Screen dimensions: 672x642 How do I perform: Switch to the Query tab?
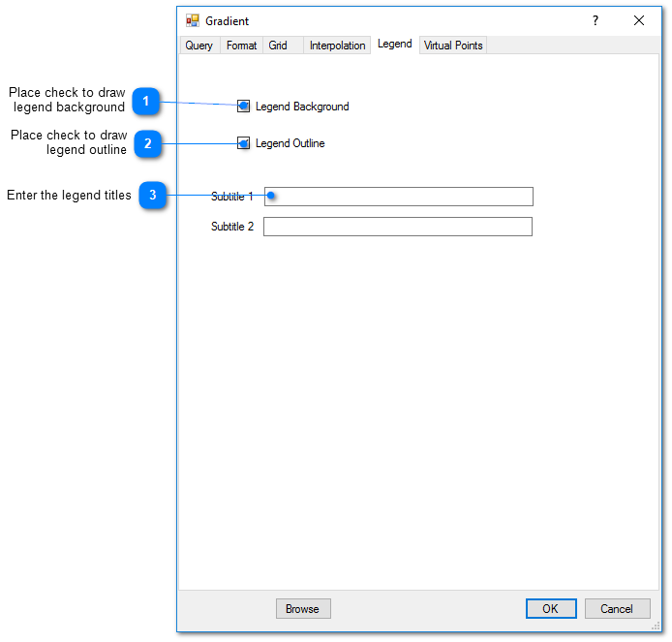[199, 46]
